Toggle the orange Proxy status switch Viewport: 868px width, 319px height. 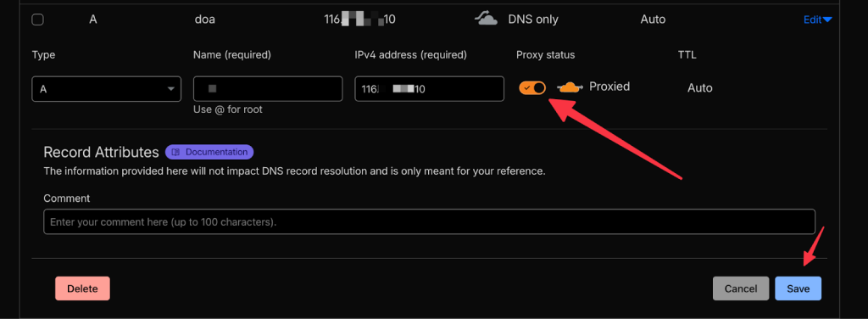pos(532,87)
